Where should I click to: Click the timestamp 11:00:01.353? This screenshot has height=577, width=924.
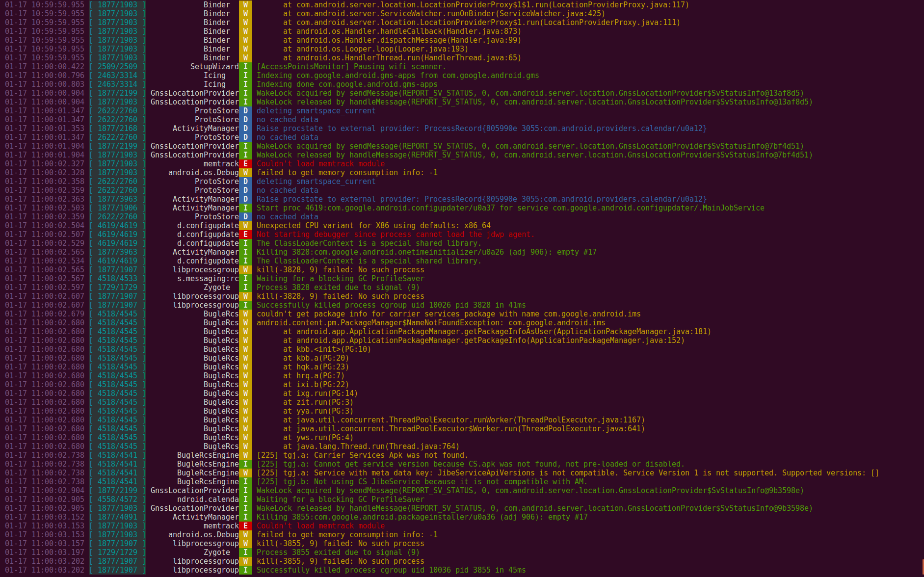pos(58,129)
